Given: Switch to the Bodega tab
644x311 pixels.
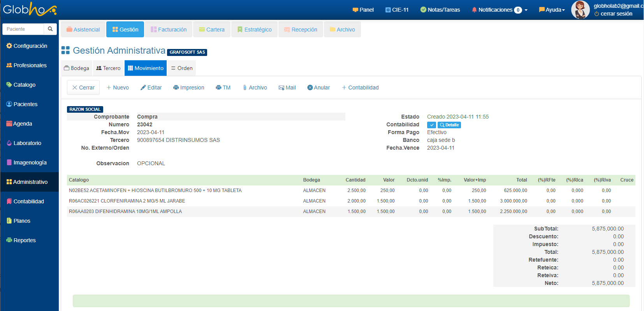Looking at the screenshot, I should click(77, 68).
